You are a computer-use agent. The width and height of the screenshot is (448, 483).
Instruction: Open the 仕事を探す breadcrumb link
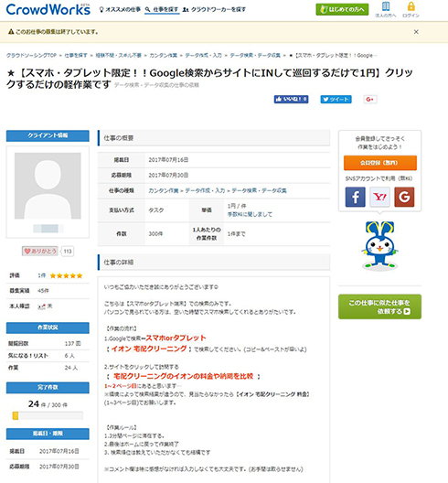76,56
